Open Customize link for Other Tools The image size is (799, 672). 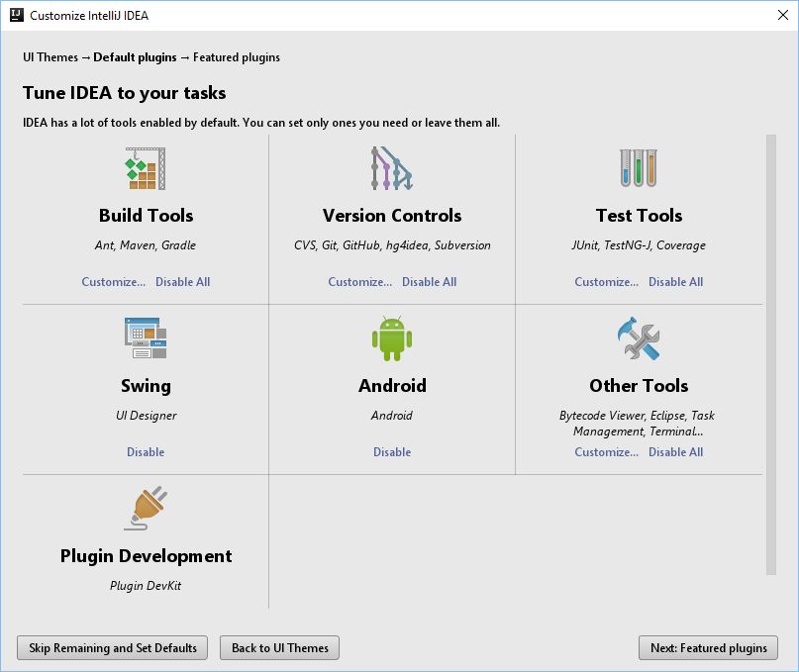[606, 452]
